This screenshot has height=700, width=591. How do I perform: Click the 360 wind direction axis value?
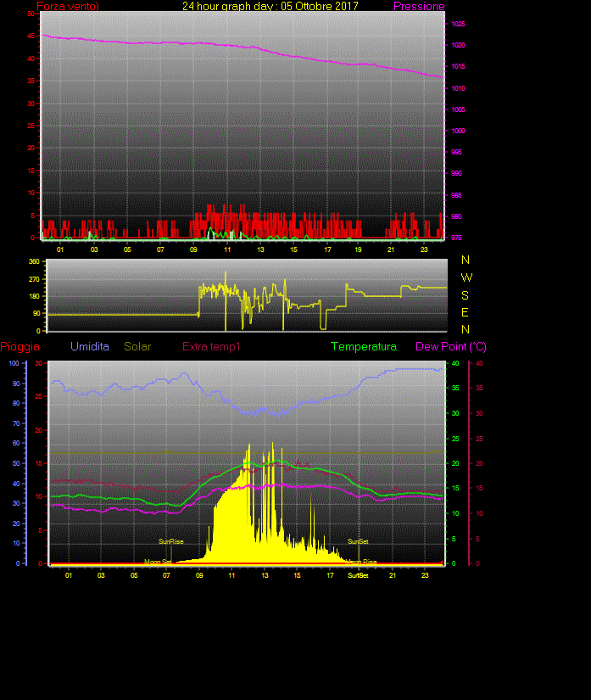[35, 261]
